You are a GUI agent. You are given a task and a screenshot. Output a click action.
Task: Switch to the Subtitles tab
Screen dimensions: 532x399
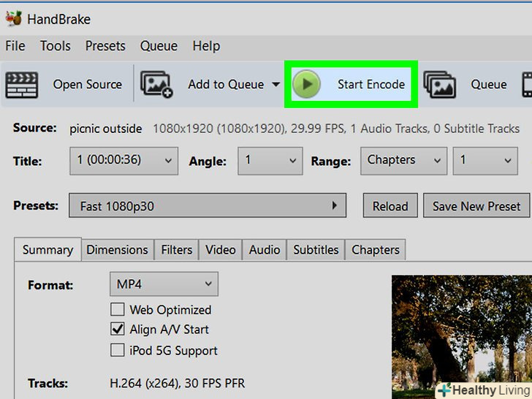316,250
